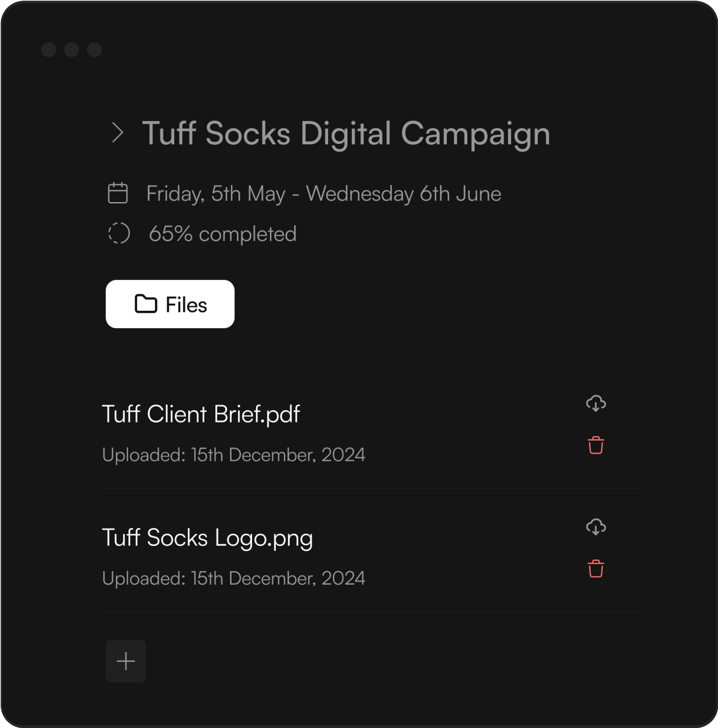Image resolution: width=718 pixels, height=728 pixels.
Task: Click the dashed progress circle icon
Action: tap(119, 233)
